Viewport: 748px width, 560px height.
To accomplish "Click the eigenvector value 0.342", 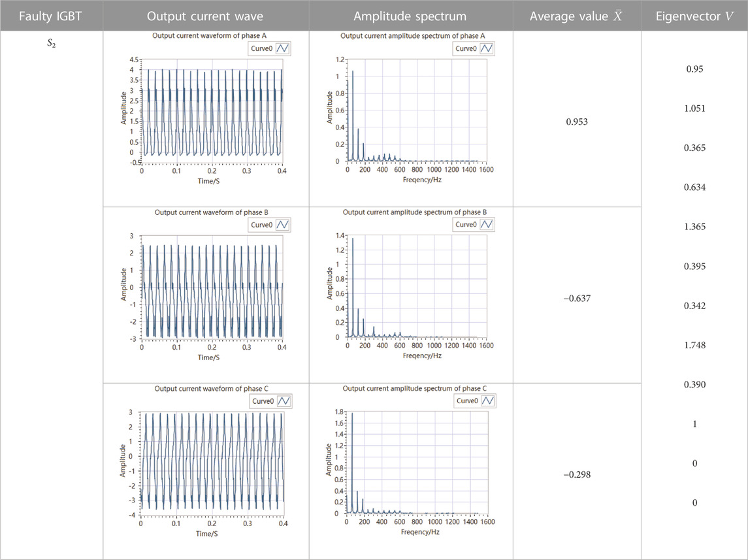I will click(694, 306).
